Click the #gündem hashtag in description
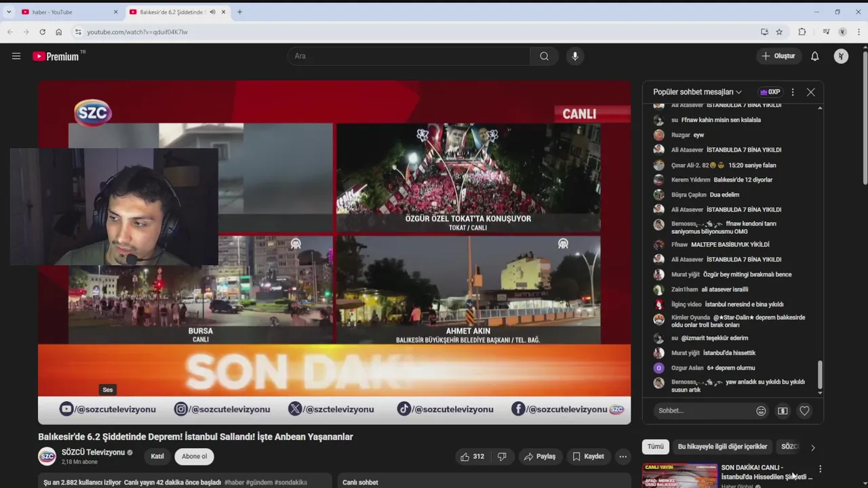The image size is (868, 488). pos(259,483)
